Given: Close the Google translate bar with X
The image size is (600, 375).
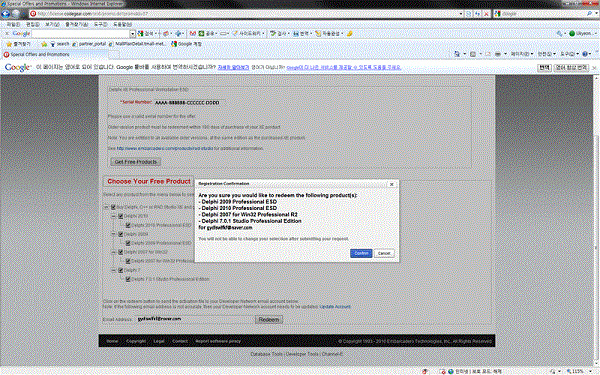Looking at the screenshot, I should click(594, 68).
